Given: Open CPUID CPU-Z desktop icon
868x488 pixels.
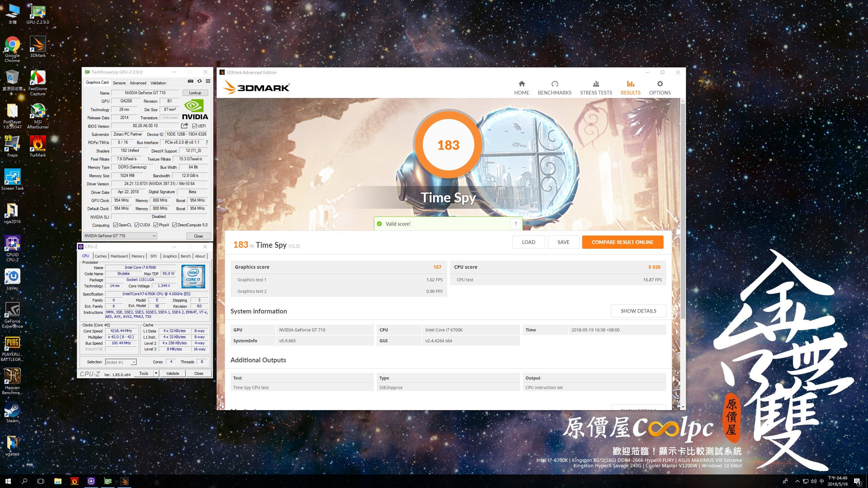Looking at the screenshot, I should coord(12,248).
